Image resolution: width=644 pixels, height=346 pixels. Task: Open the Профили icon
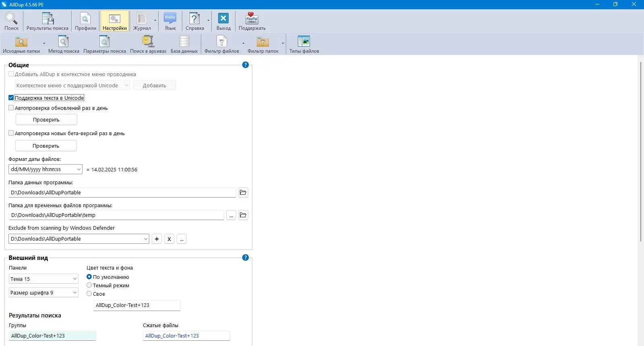tap(85, 21)
